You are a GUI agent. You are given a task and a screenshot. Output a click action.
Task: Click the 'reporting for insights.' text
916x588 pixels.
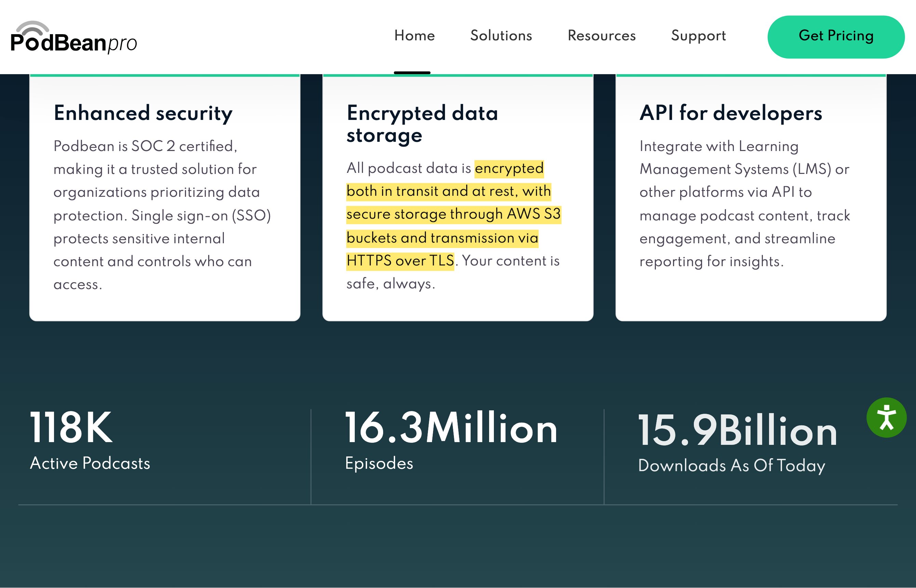tap(711, 262)
